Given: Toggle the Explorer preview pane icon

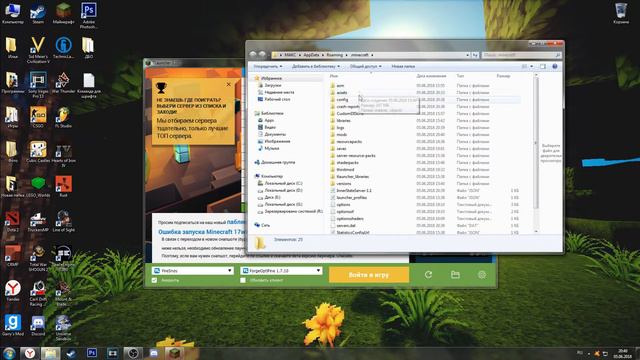Looking at the screenshot, I should pyautogui.click(x=542, y=66).
